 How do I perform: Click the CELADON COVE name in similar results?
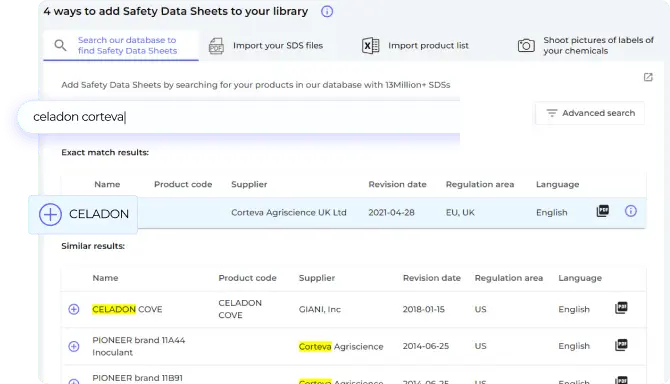click(x=127, y=309)
